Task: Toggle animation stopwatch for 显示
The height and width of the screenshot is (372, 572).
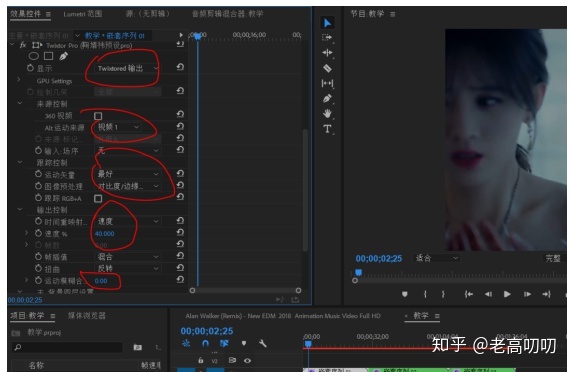Action: (x=30, y=68)
